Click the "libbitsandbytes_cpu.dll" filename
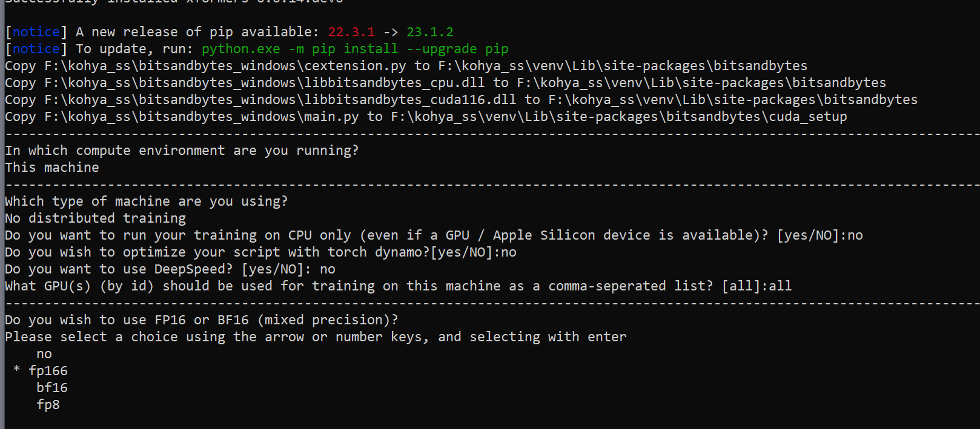Screen dimensions: 980x429 [x=394, y=83]
